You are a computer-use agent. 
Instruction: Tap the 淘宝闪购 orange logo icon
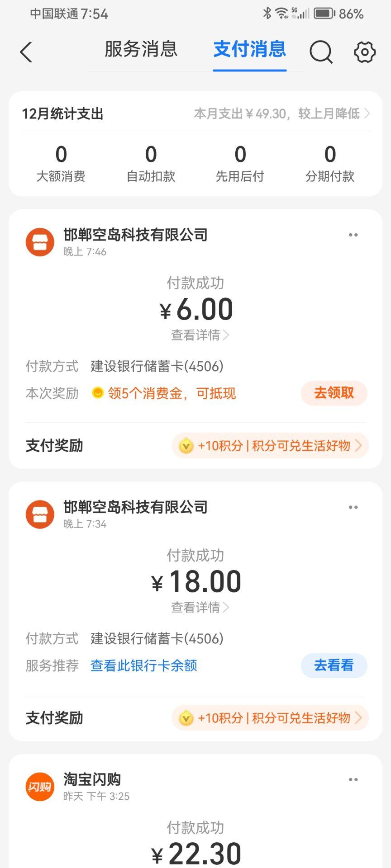(x=40, y=787)
